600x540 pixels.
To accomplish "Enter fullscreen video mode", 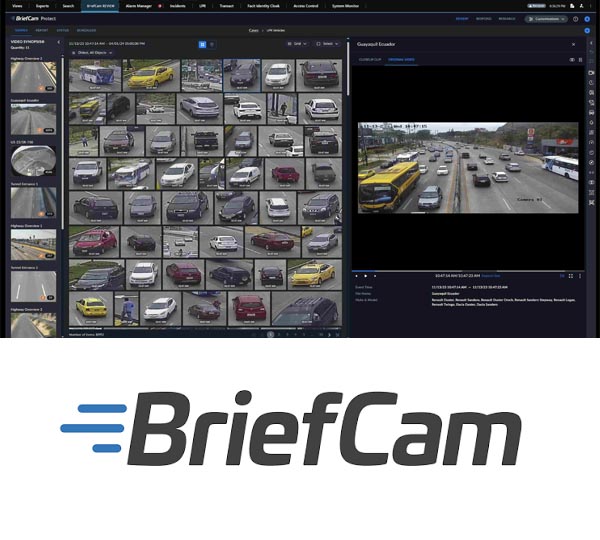I will (571, 276).
